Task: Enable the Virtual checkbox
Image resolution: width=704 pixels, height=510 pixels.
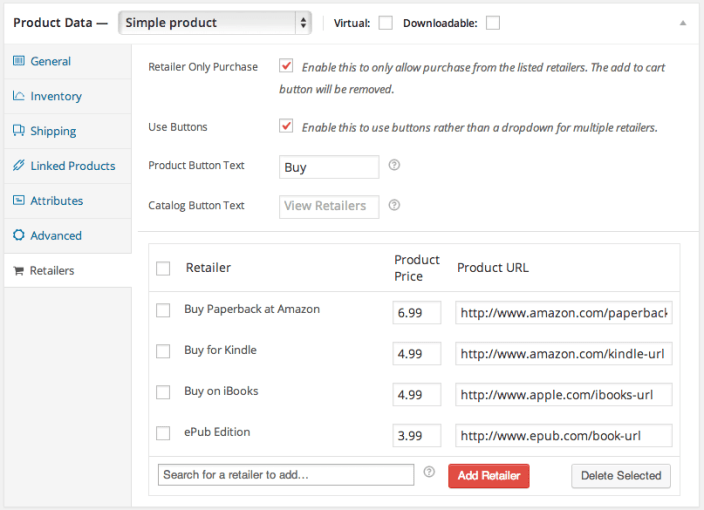Action: tap(385, 23)
